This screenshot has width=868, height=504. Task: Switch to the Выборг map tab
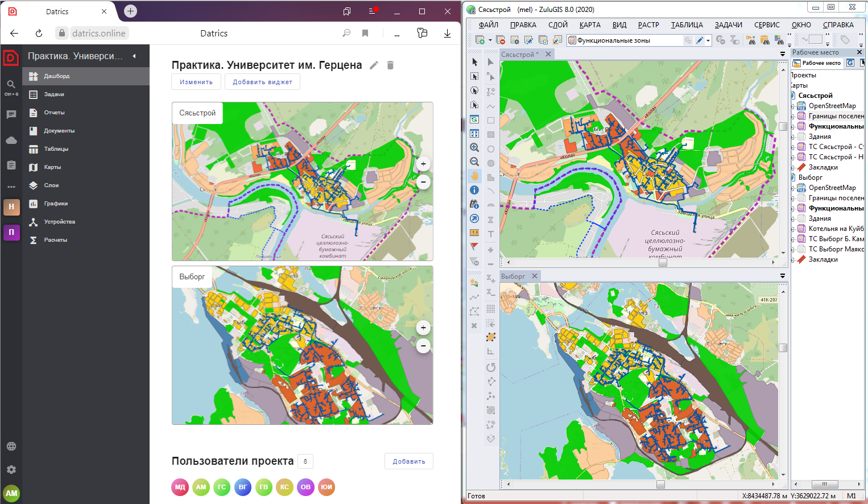tap(513, 276)
